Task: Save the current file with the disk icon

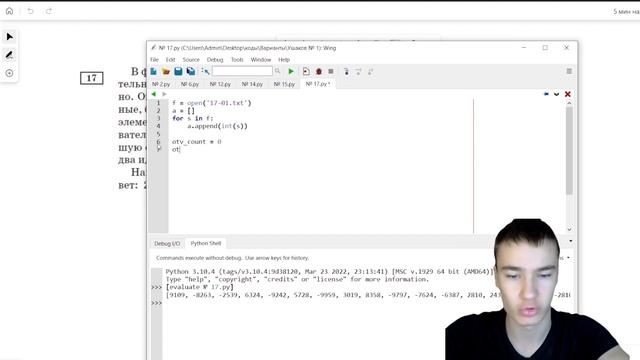Action: click(x=178, y=71)
